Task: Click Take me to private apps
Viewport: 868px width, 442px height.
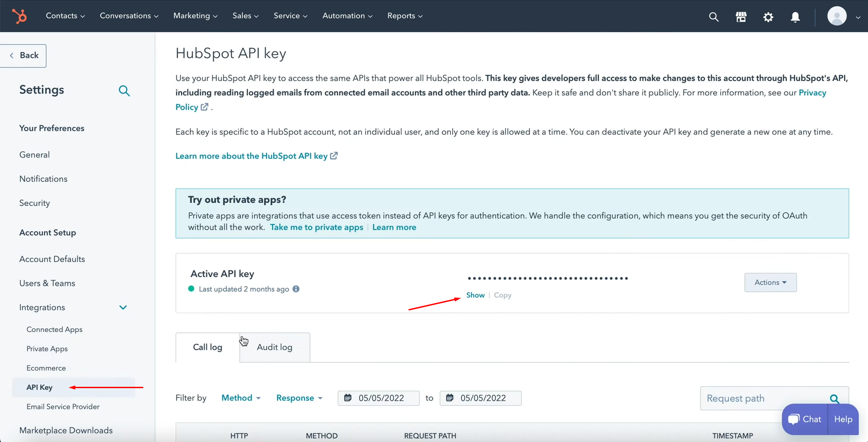Action: click(x=316, y=227)
